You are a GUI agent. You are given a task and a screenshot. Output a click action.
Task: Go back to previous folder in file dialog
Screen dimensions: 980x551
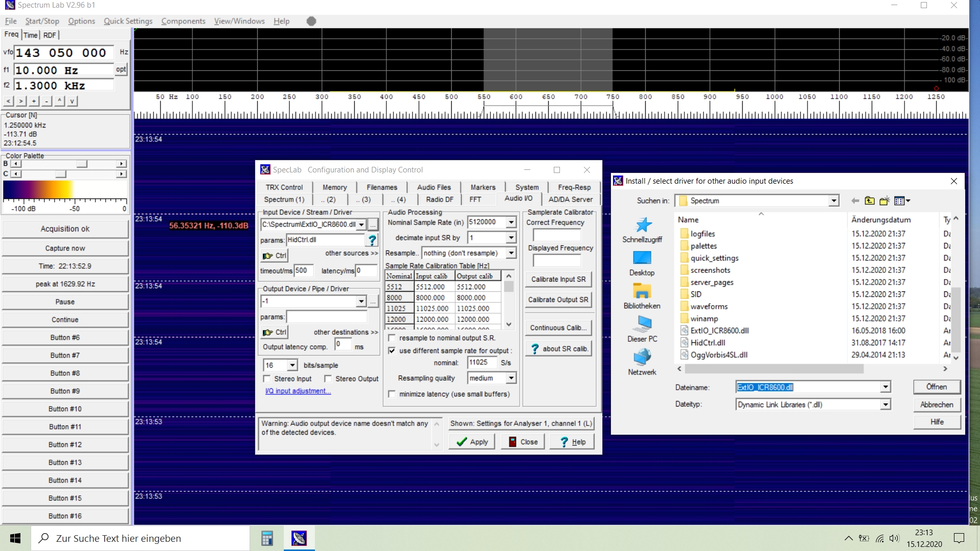pos(855,201)
